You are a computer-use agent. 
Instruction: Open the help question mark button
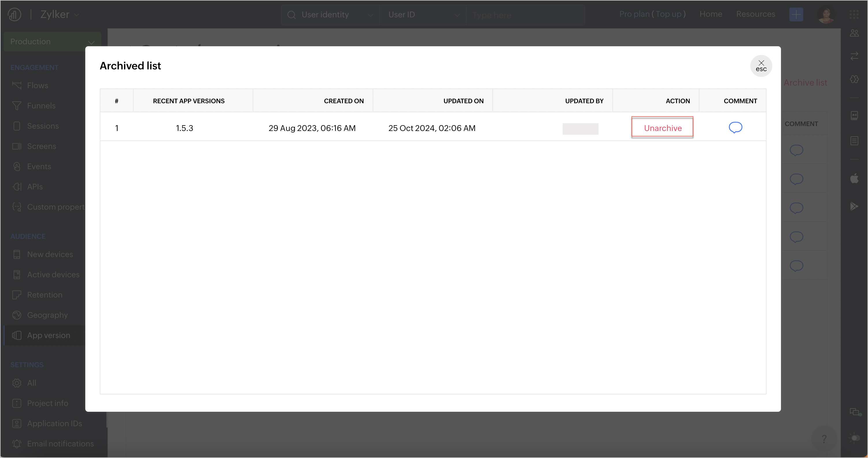[824, 438]
